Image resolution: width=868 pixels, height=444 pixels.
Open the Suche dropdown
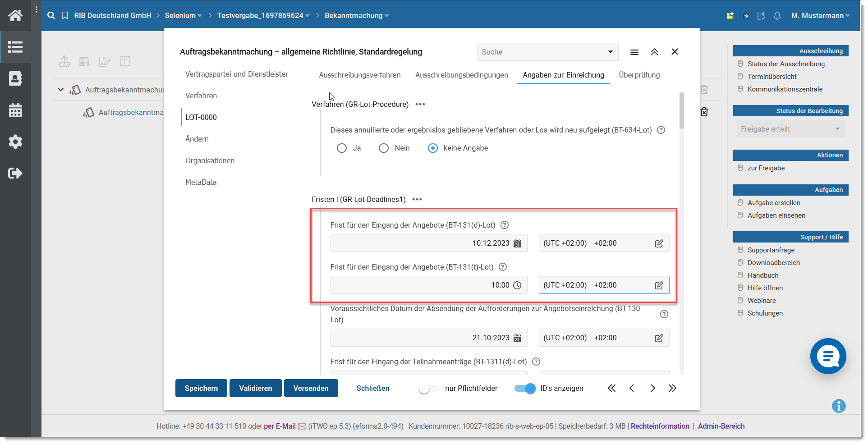point(610,52)
